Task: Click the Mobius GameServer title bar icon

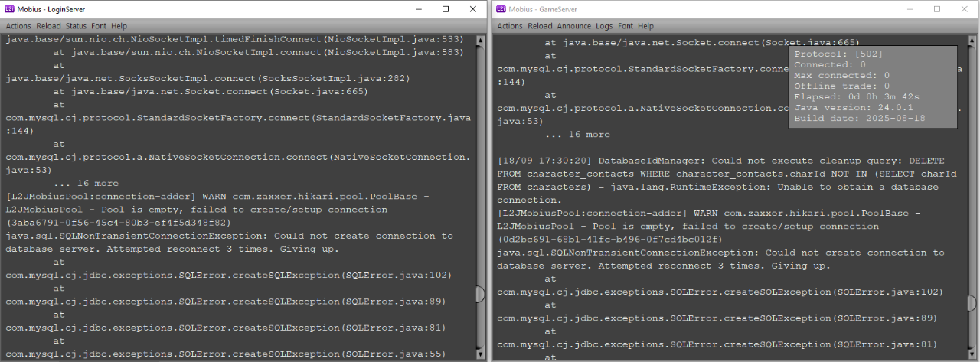Action: (501, 9)
